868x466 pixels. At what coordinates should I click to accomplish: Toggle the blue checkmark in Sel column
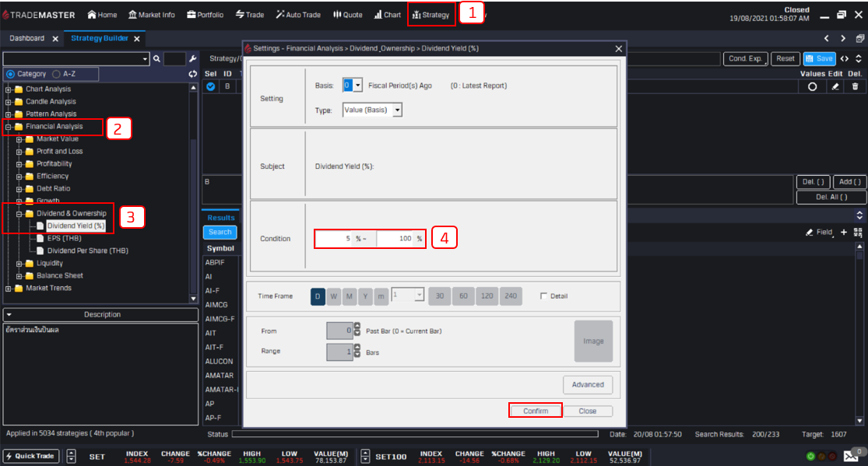[210, 87]
